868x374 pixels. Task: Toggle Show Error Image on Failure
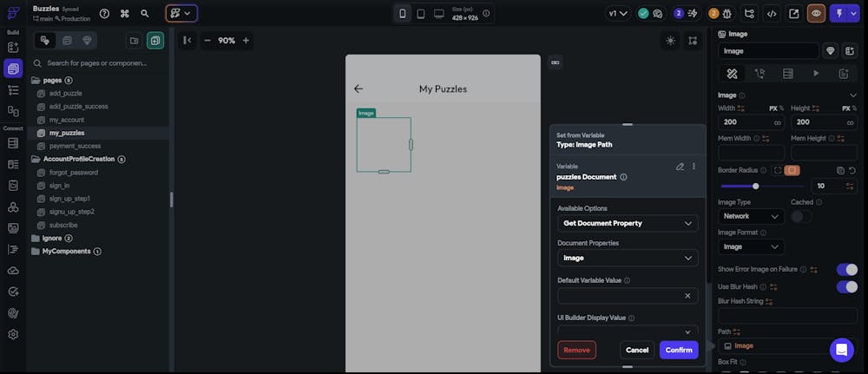click(x=846, y=270)
